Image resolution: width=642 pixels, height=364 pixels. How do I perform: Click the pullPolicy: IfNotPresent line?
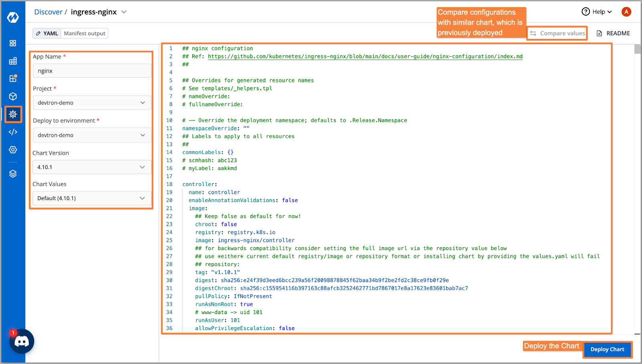click(234, 296)
